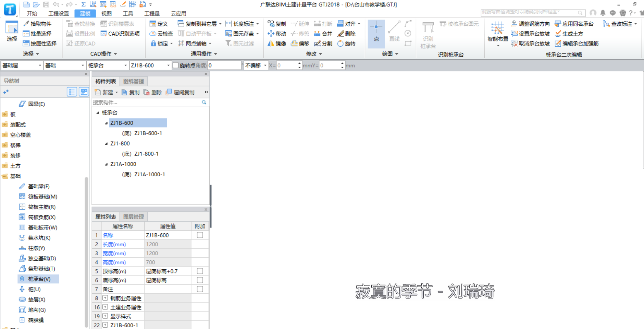Select the 旋转 rotate tool
Viewport: 644px width, 329px height.
pos(347,44)
